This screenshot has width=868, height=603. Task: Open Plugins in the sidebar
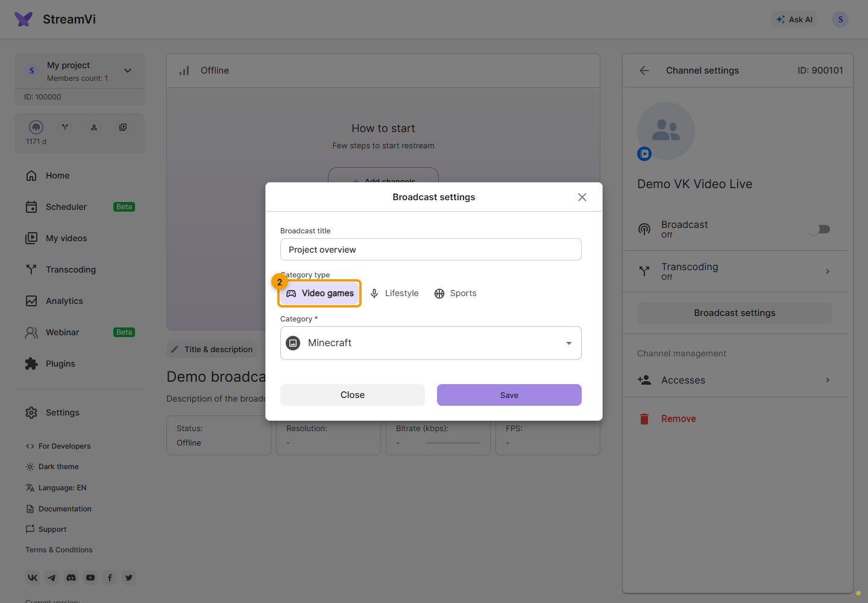pyautogui.click(x=80, y=364)
